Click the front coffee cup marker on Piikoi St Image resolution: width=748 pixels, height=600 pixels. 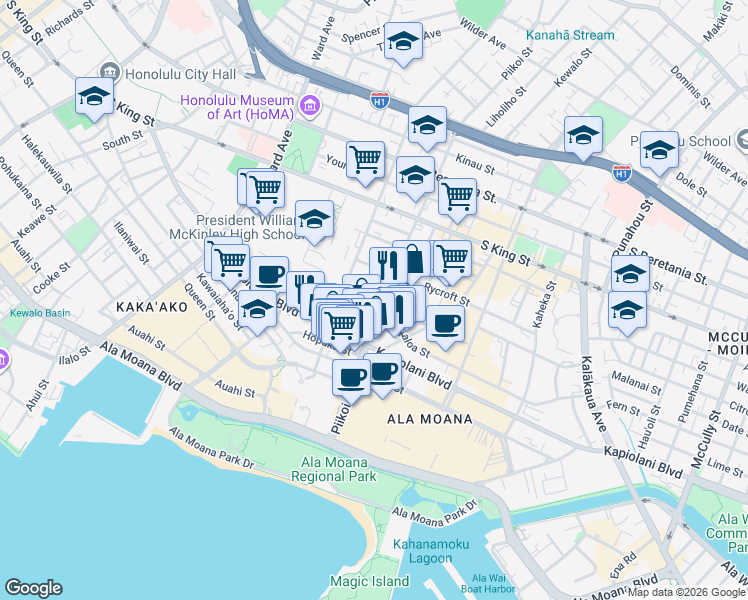tap(352, 379)
